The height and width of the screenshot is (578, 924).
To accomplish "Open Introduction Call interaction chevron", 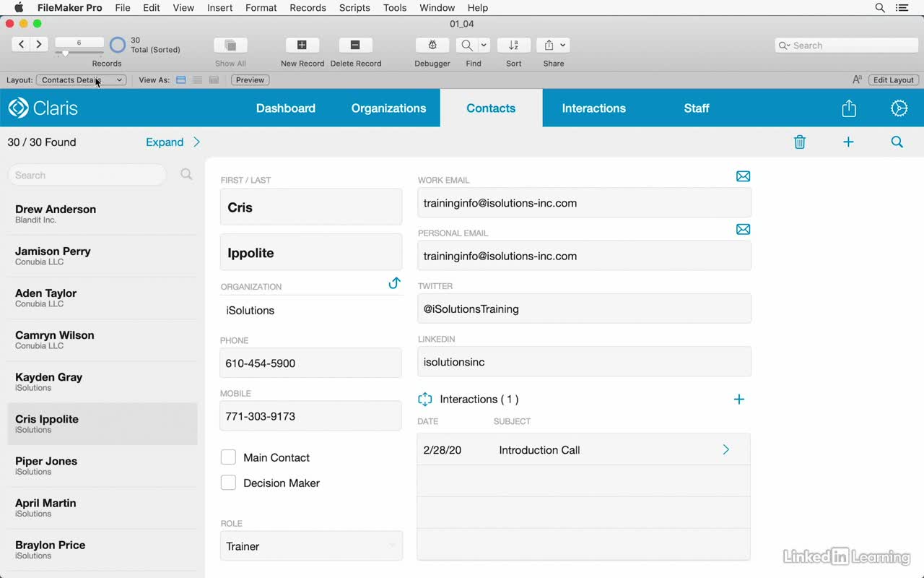I will tap(726, 449).
